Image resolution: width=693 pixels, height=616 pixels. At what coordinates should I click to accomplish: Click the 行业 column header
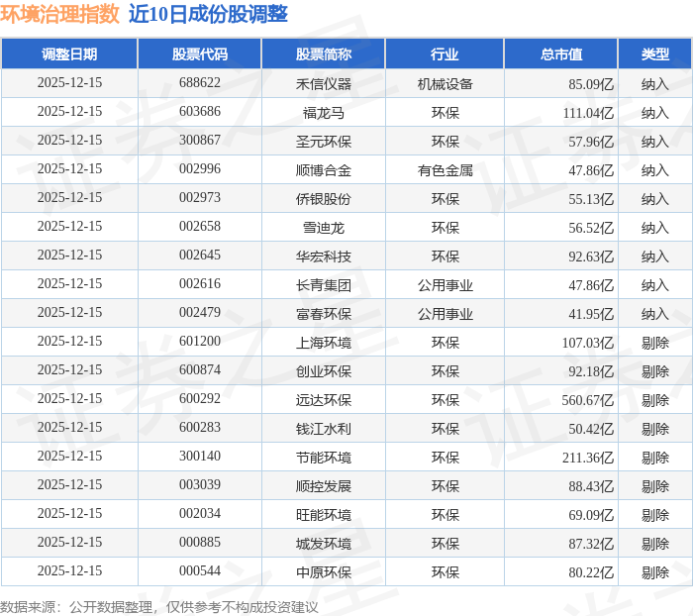pyautogui.click(x=445, y=53)
